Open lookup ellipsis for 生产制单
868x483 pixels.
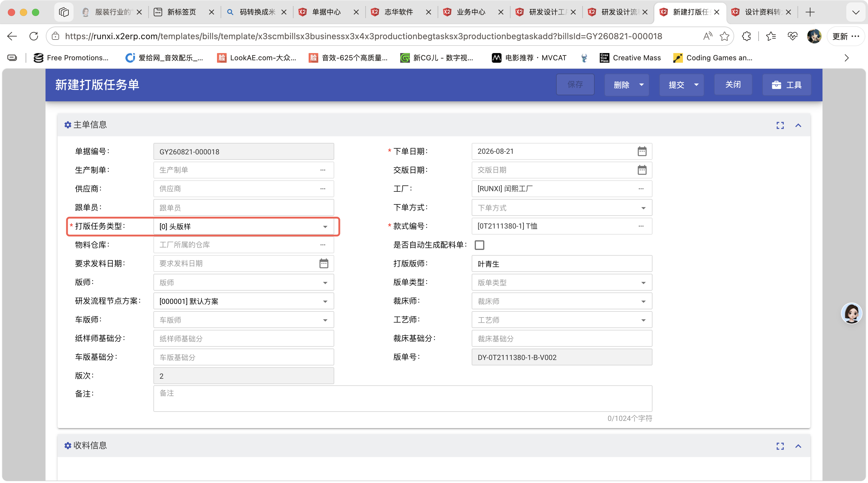tap(323, 170)
